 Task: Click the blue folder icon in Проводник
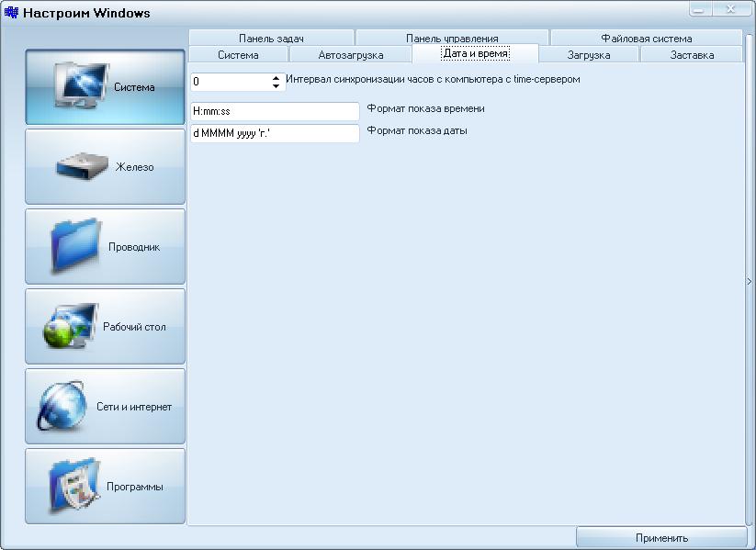[75, 246]
